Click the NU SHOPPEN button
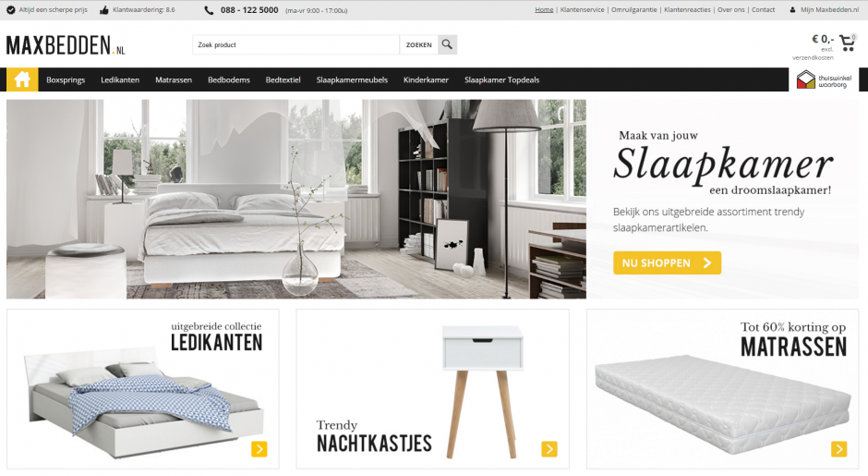The height and width of the screenshot is (476, 868). 667,262
